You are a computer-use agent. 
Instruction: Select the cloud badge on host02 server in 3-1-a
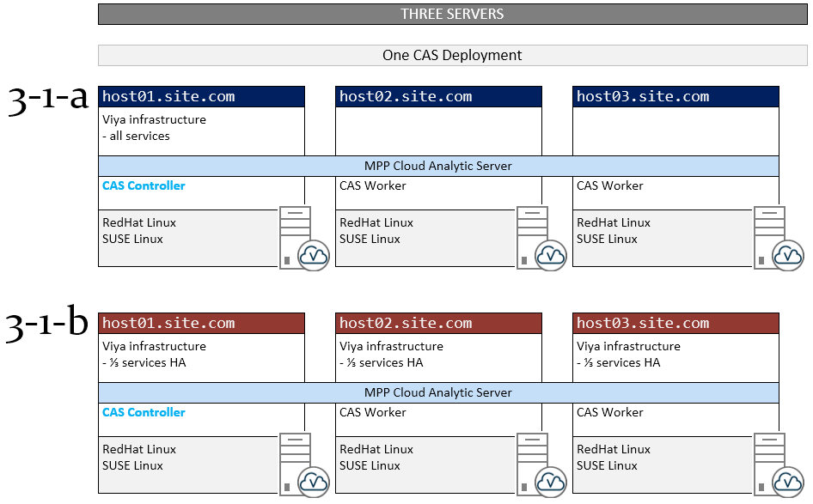551,255
